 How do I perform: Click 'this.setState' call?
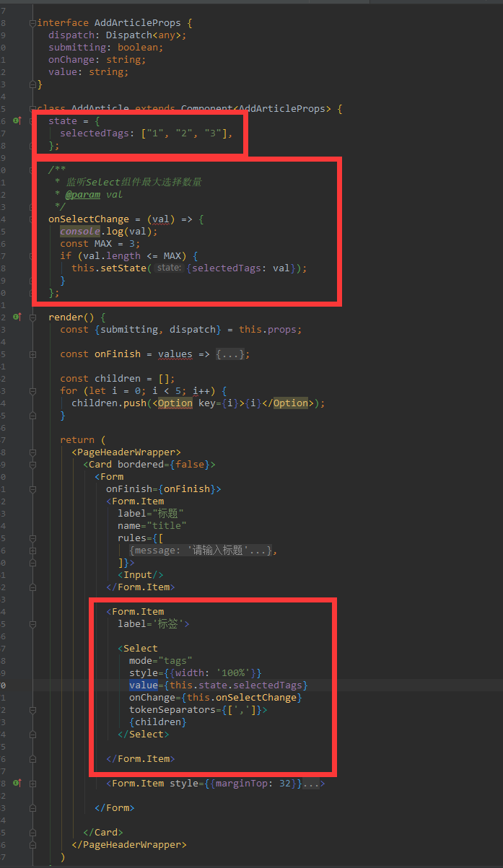tap(109, 268)
